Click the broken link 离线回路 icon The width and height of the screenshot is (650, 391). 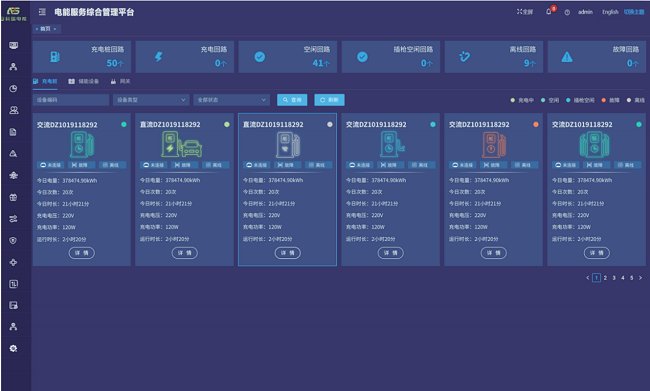coord(464,57)
